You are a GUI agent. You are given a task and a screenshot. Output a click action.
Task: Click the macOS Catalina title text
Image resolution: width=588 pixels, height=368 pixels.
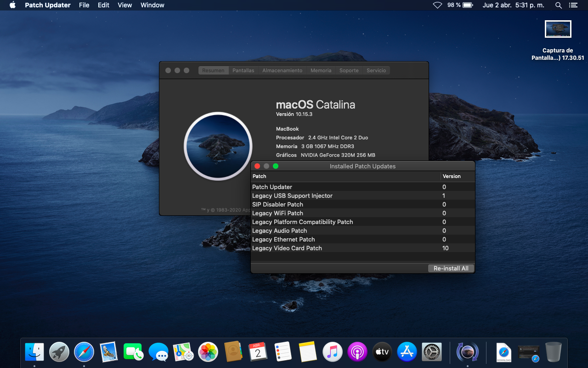pyautogui.click(x=316, y=104)
